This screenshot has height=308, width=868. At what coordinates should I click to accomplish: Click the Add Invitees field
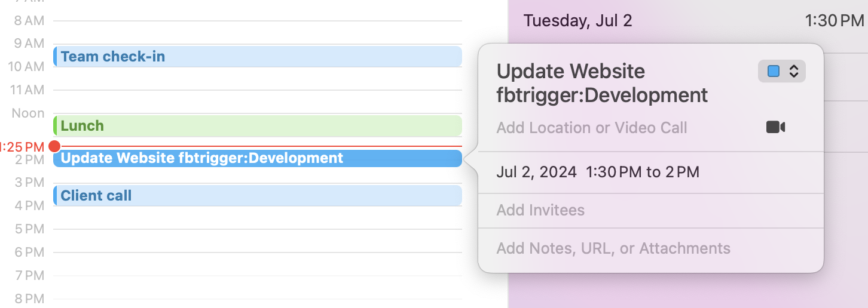540,210
